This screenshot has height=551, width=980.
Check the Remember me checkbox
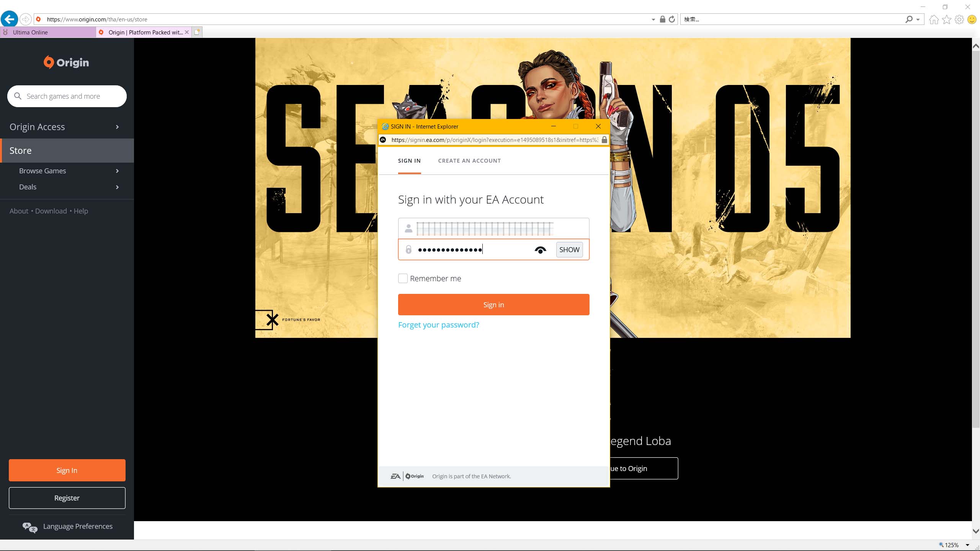403,278
